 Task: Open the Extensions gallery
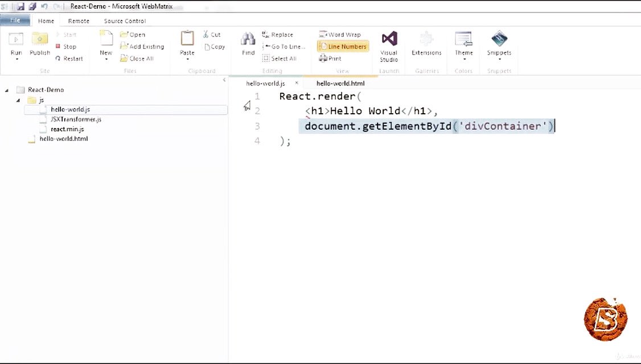tap(426, 43)
